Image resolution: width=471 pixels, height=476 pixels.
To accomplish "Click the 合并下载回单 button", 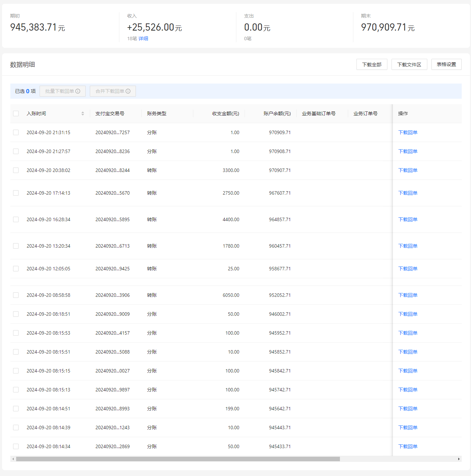I will tap(113, 91).
